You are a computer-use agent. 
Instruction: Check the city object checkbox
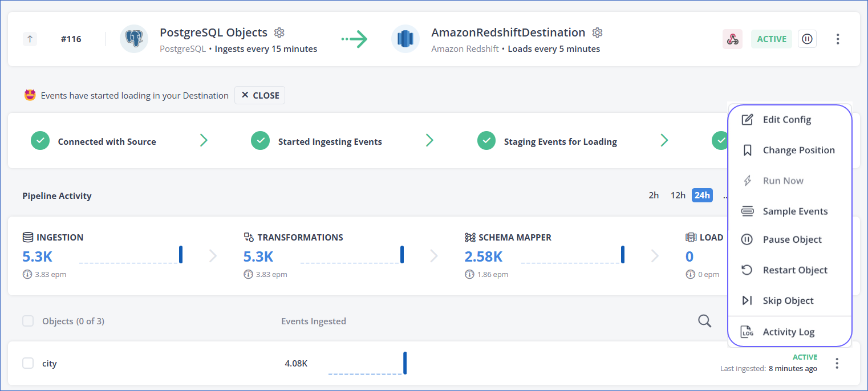click(x=28, y=363)
